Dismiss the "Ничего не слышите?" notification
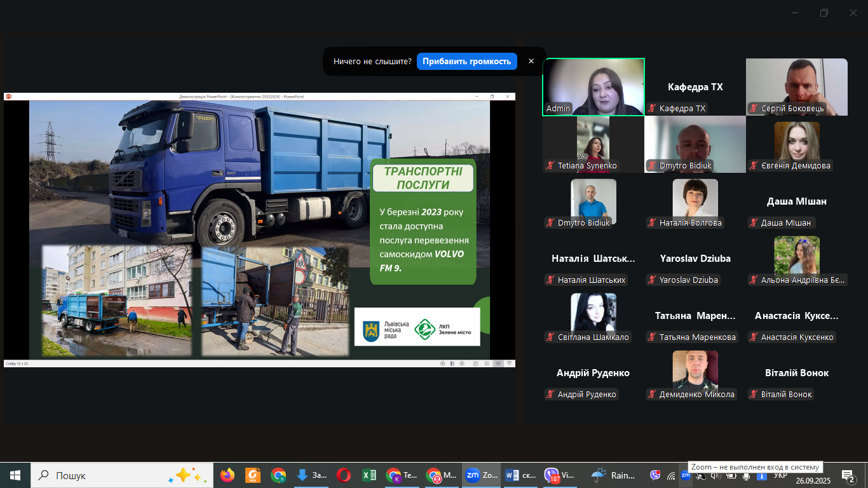 [531, 62]
